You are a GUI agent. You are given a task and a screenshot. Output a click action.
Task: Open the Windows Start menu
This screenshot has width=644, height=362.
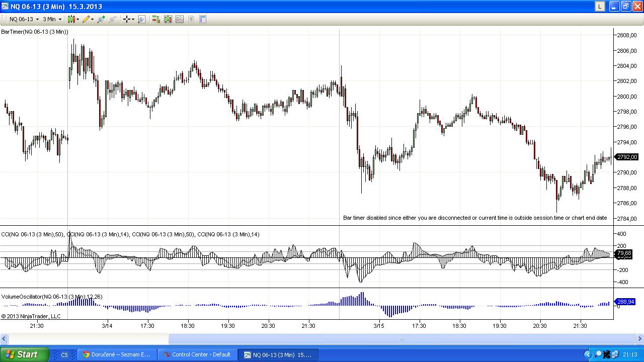pos(24,354)
